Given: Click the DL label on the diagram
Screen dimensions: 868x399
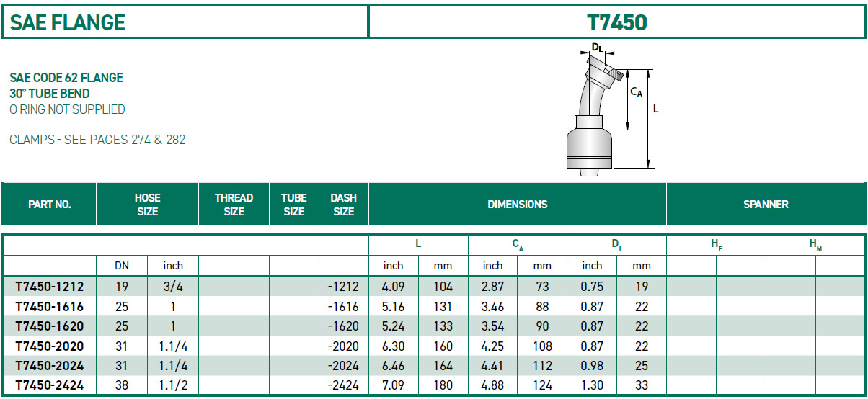Looking at the screenshot, I should click(597, 48).
